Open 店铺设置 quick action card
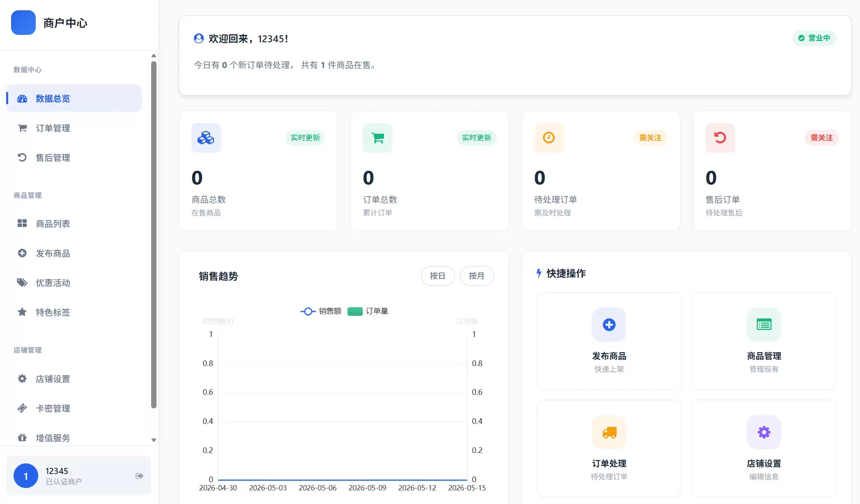This screenshot has width=860, height=504. (x=764, y=449)
